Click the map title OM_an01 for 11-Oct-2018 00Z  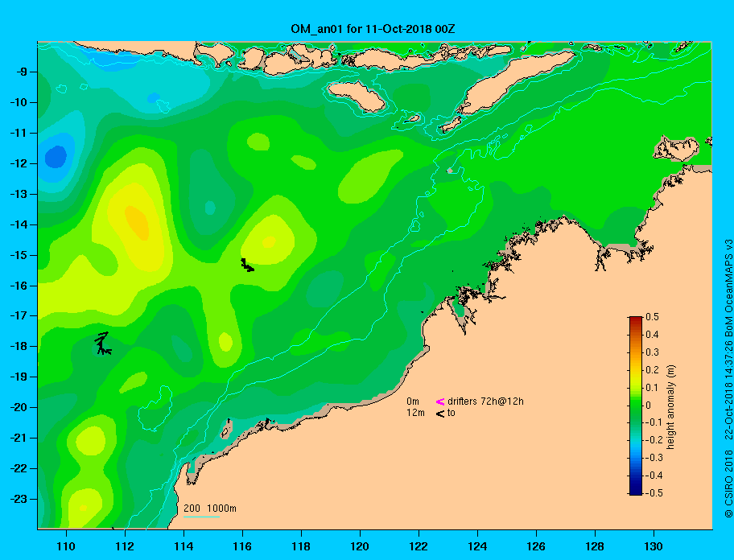[373, 29]
